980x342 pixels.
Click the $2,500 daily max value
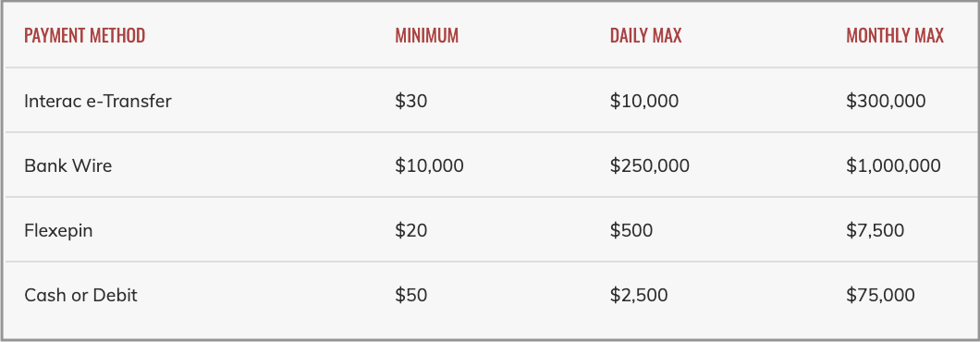[639, 295]
